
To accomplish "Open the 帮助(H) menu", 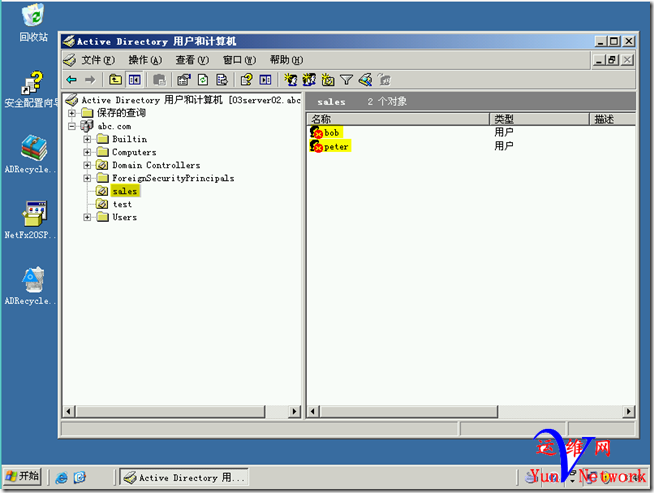I will coord(287,60).
